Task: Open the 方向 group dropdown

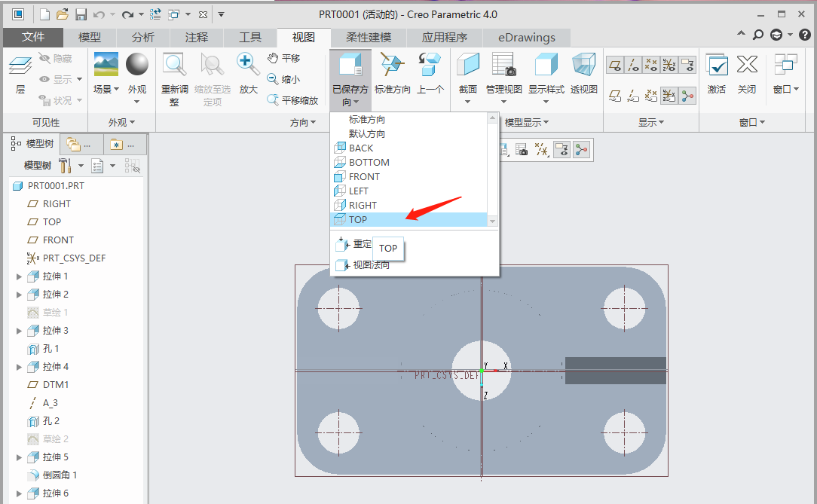Action: coord(303,122)
